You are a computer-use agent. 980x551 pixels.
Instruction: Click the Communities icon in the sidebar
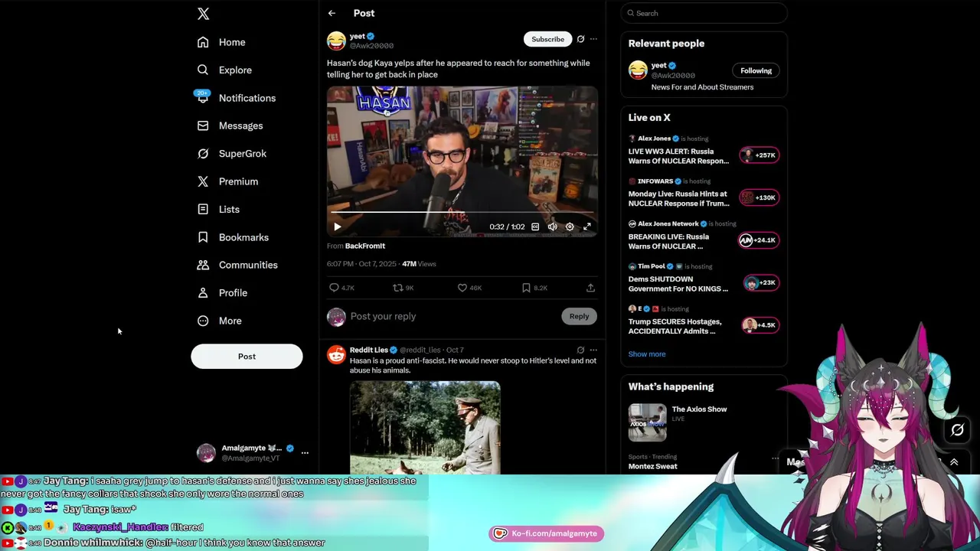pyautogui.click(x=203, y=265)
